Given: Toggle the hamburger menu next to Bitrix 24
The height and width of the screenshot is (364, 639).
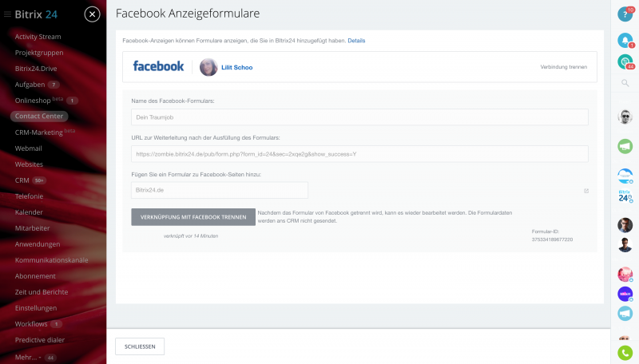Looking at the screenshot, I should point(7,14).
